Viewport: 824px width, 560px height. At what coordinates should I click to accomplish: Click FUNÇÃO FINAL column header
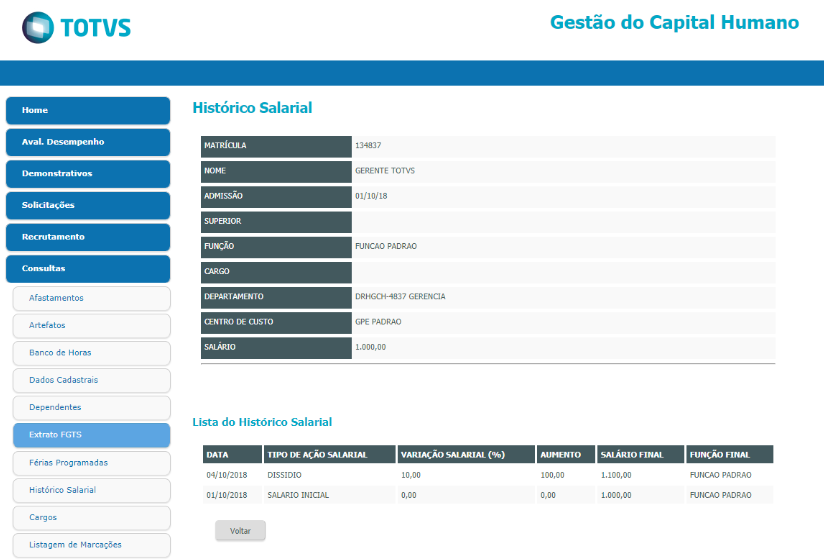pyautogui.click(x=730, y=454)
